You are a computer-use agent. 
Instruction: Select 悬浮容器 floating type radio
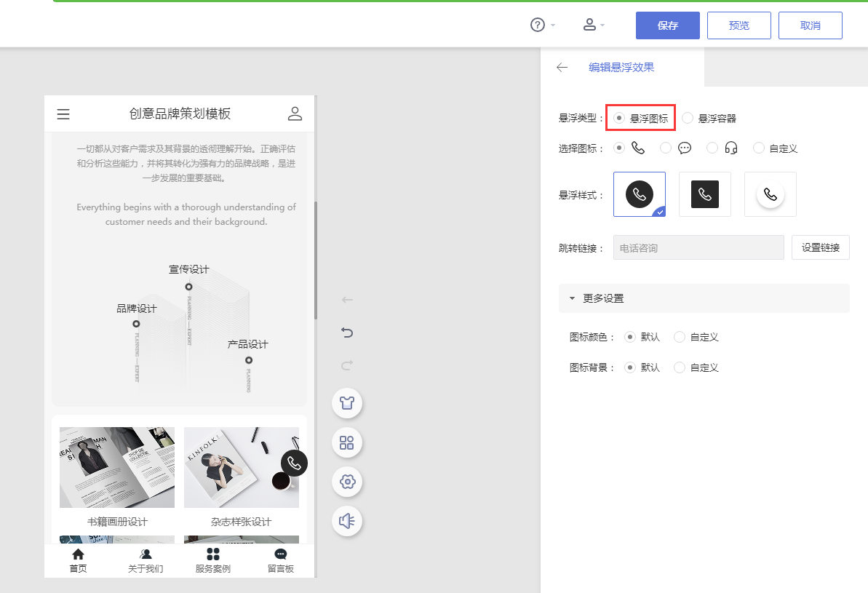coord(688,118)
